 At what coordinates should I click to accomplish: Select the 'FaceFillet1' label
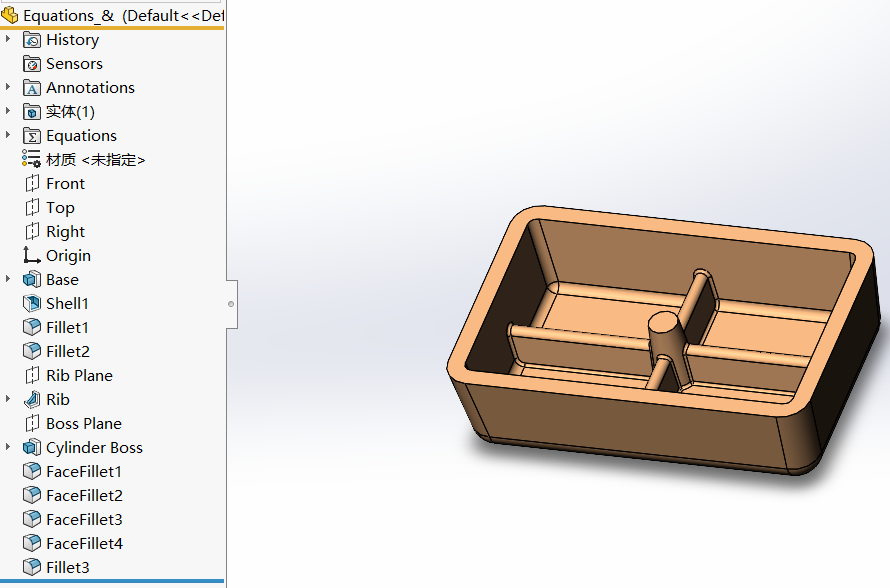pyautogui.click(x=84, y=472)
